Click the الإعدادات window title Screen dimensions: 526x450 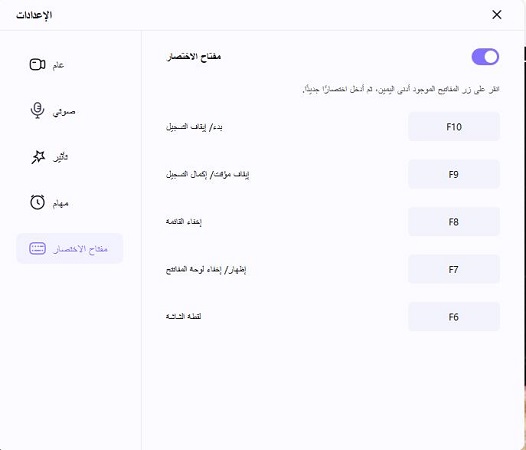coord(34,15)
